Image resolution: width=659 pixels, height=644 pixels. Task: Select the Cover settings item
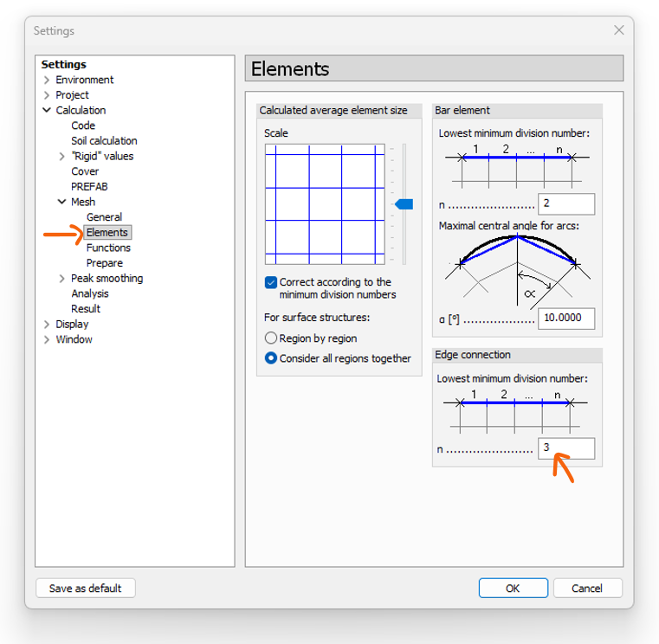(85, 171)
